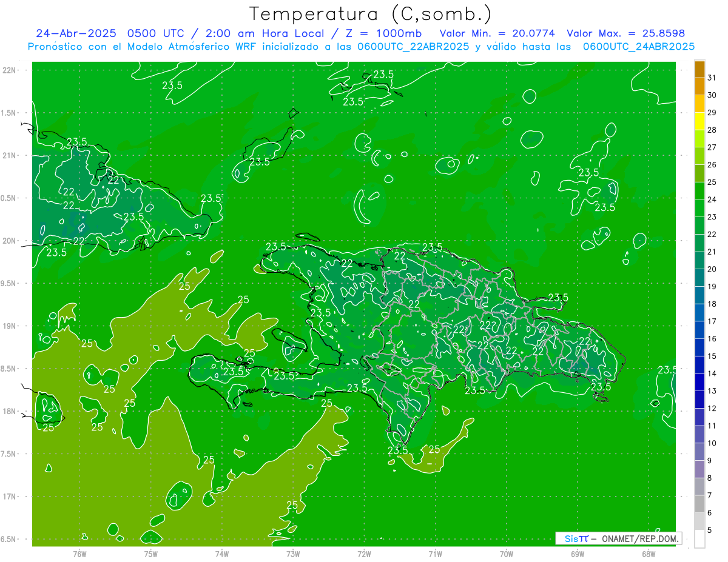Click the gray colorbar segment between 6 and 7
The height and width of the screenshot is (562, 728).
(699, 504)
